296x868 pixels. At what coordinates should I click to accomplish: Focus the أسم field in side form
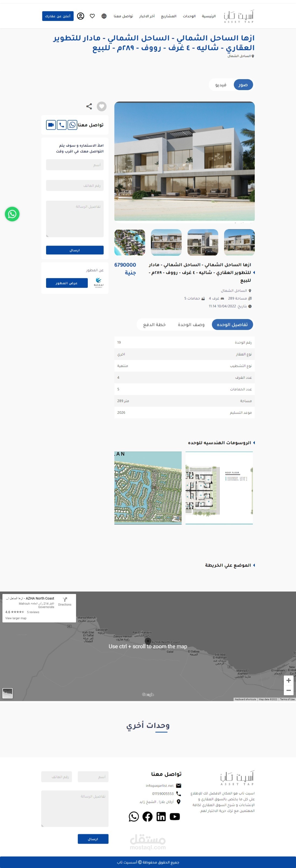[75, 165]
